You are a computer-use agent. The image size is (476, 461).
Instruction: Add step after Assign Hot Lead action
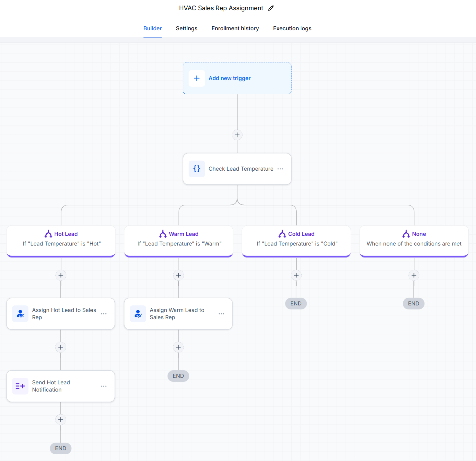tap(61, 347)
